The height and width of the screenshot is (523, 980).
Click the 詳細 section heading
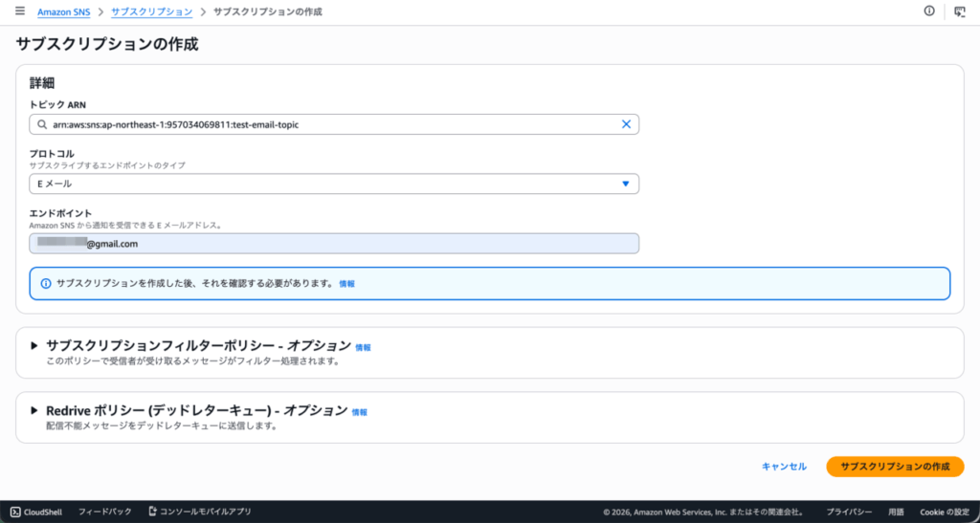(x=44, y=83)
